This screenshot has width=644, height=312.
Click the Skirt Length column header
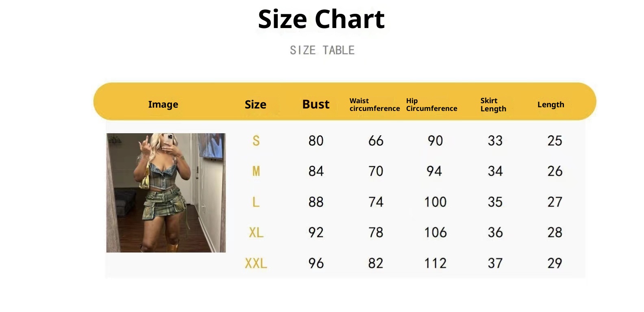pyautogui.click(x=493, y=105)
